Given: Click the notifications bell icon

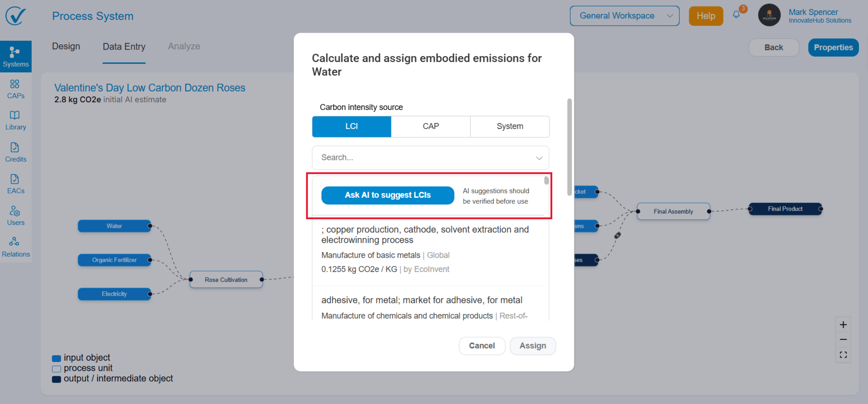Looking at the screenshot, I should point(736,15).
